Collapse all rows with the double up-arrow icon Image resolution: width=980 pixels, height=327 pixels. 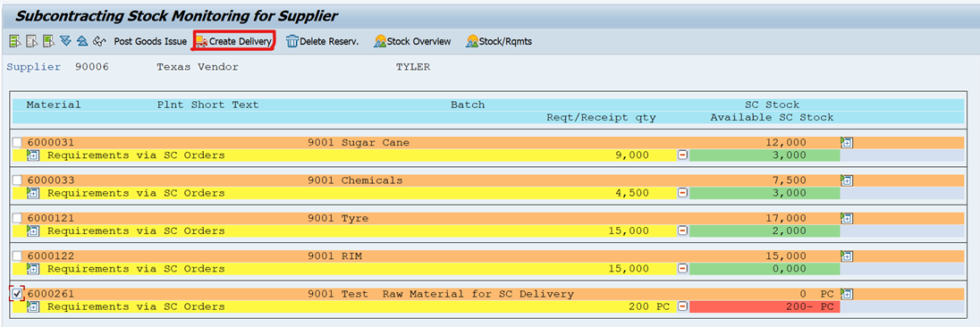82,42
